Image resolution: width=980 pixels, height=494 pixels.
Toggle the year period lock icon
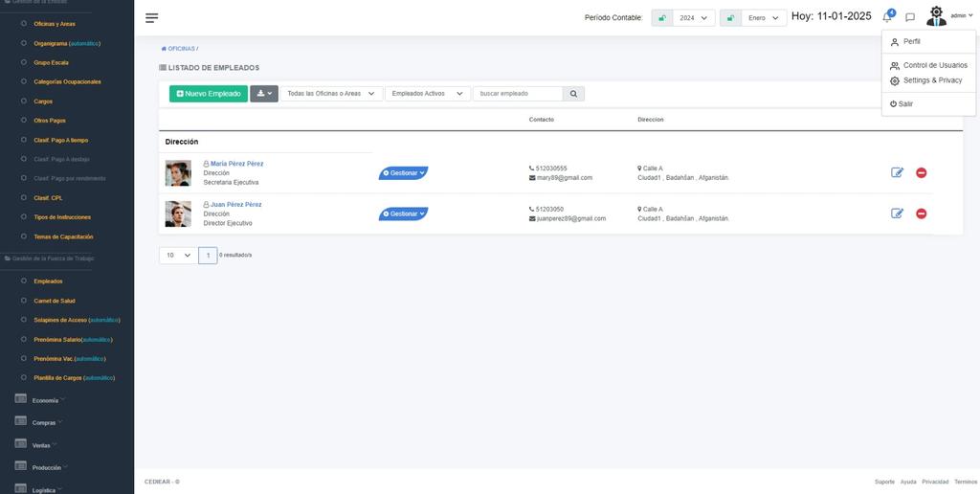[x=661, y=17]
